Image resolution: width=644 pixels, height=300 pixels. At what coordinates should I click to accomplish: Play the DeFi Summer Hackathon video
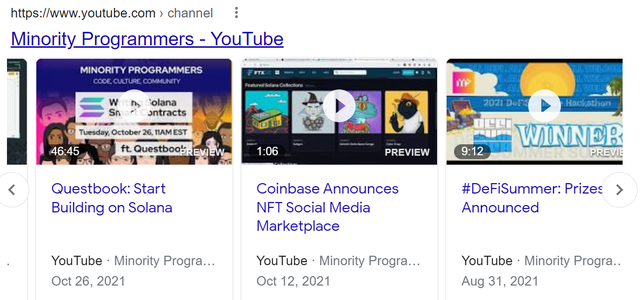pos(544,105)
